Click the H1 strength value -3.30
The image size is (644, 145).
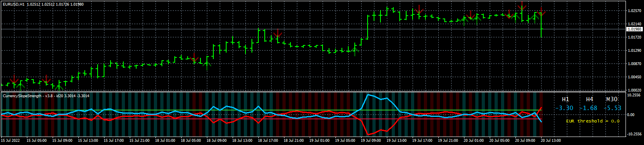(565, 108)
